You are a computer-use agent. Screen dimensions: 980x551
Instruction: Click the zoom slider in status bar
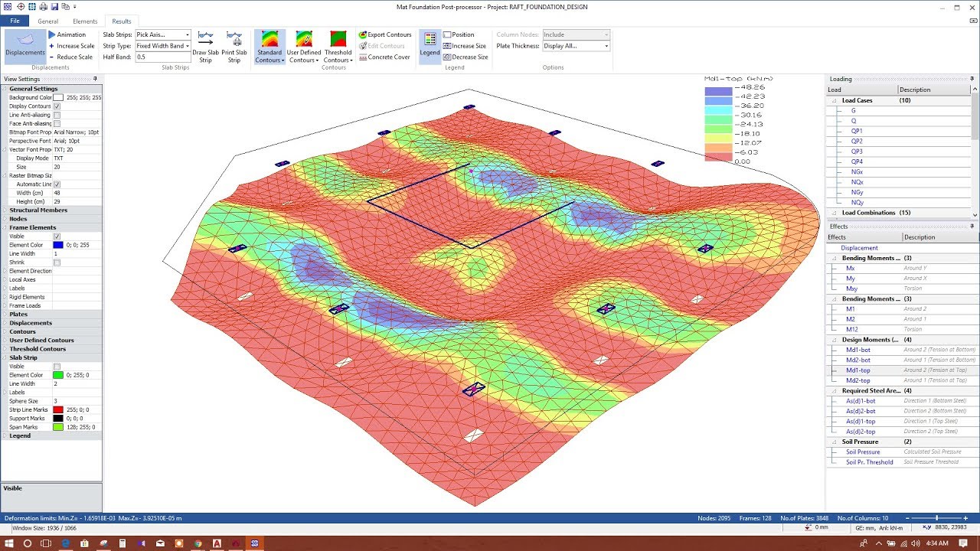936,518
